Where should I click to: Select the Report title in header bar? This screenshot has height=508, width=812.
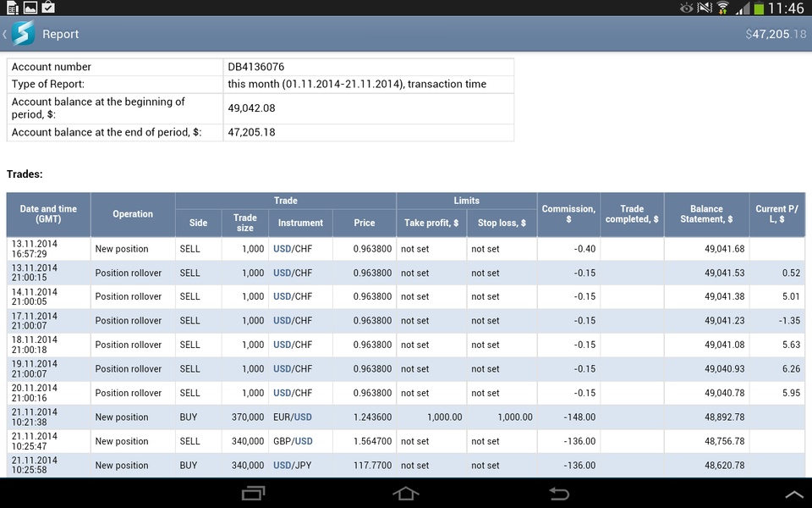coord(61,34)
